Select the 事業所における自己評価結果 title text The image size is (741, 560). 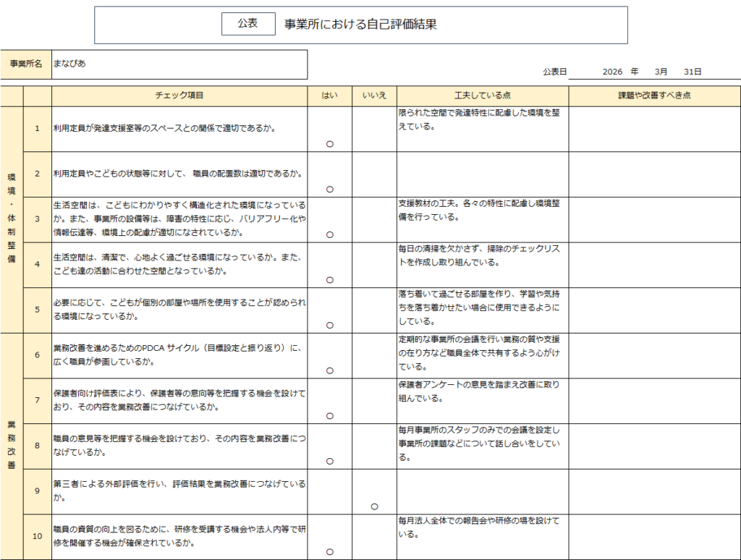[x=360, y=25]
